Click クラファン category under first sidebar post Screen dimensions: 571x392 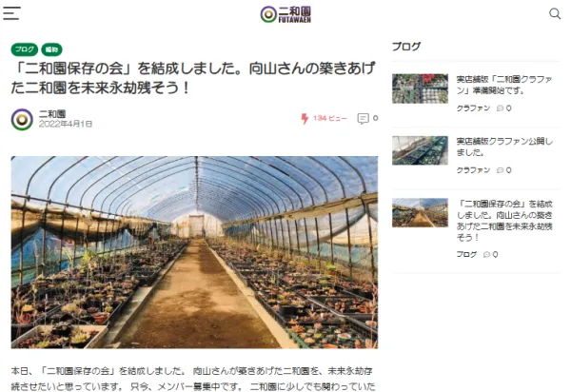473,108
